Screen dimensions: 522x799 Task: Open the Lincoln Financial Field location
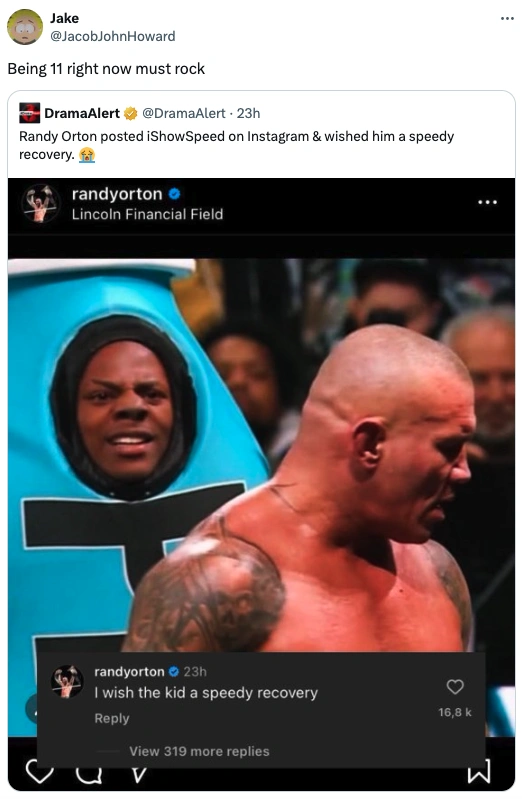147,215
